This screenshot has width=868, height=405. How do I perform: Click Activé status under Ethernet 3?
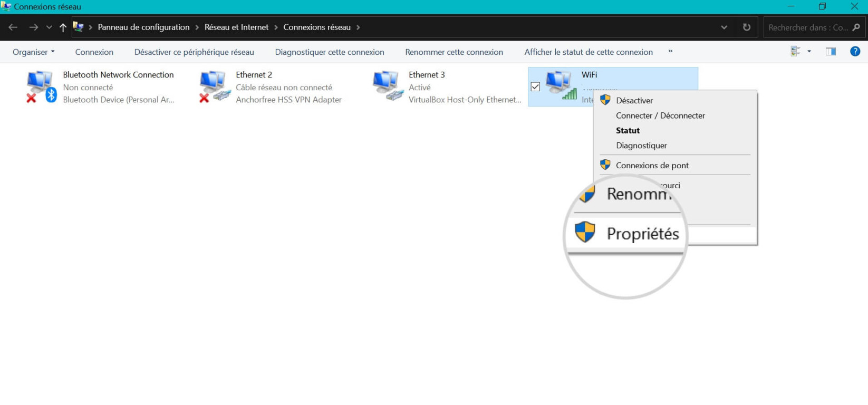point(420,88)
